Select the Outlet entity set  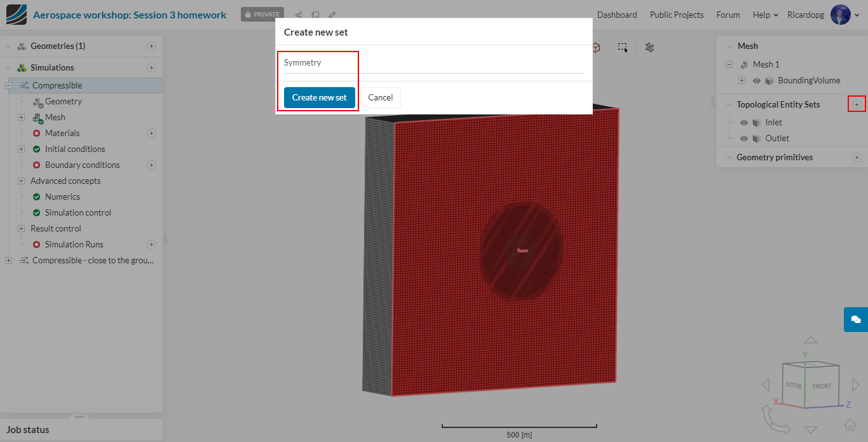777,138
